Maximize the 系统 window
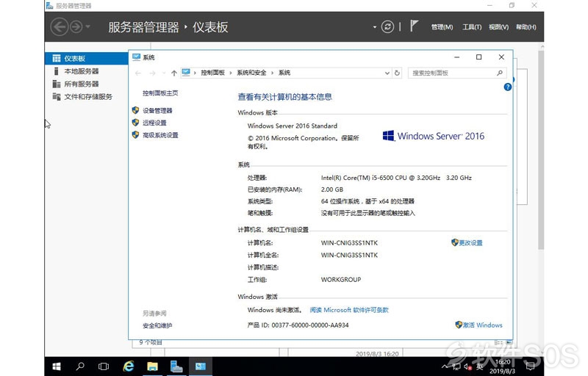 click(x=478, y=57)
